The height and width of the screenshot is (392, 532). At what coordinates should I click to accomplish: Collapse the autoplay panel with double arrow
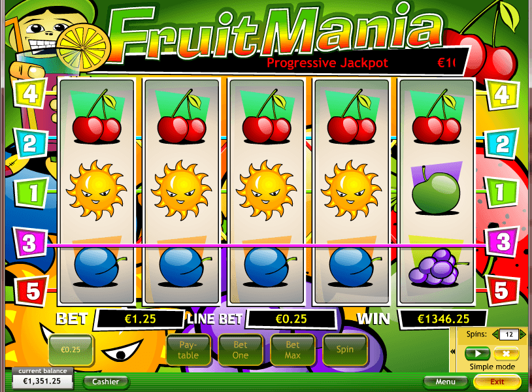(453, 351)
